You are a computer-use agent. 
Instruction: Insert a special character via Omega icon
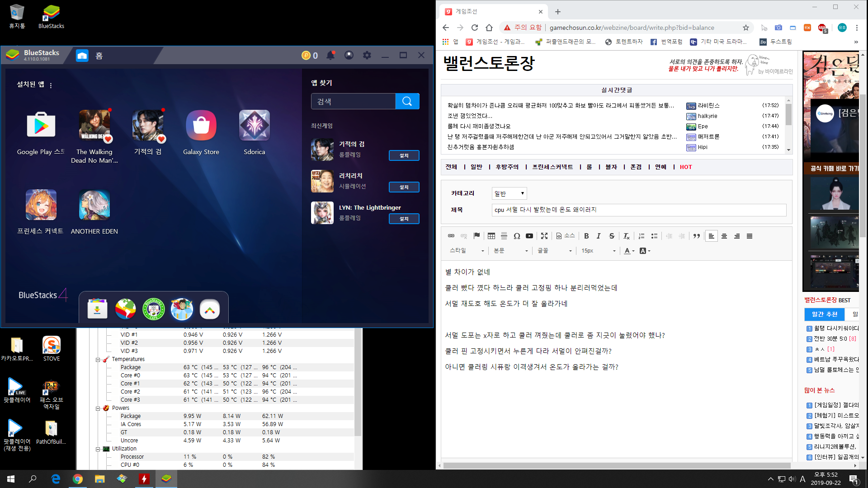pyautogui.click(x=517, y=236)
